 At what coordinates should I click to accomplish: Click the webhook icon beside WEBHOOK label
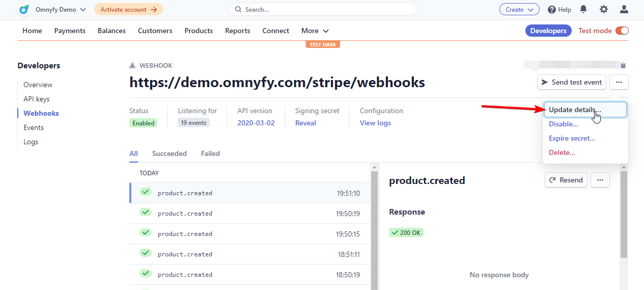pyautogui.click(x=132, y=66)
